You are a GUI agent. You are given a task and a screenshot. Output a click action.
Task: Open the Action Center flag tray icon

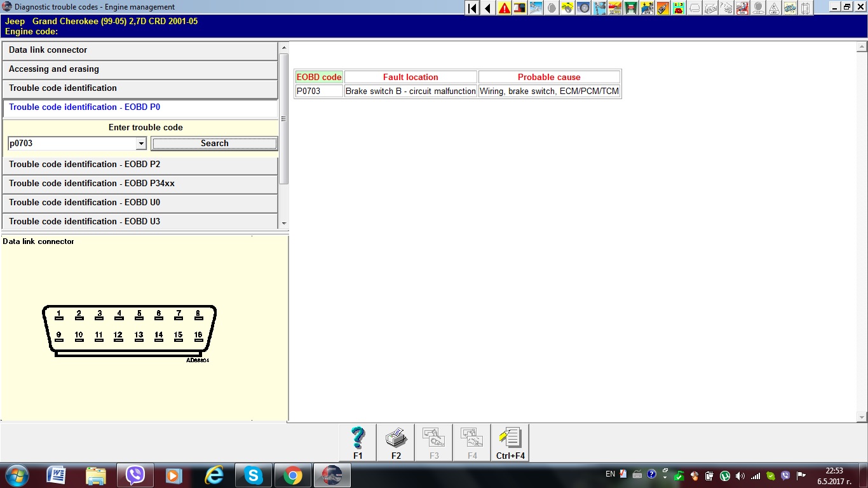point(801,475)
